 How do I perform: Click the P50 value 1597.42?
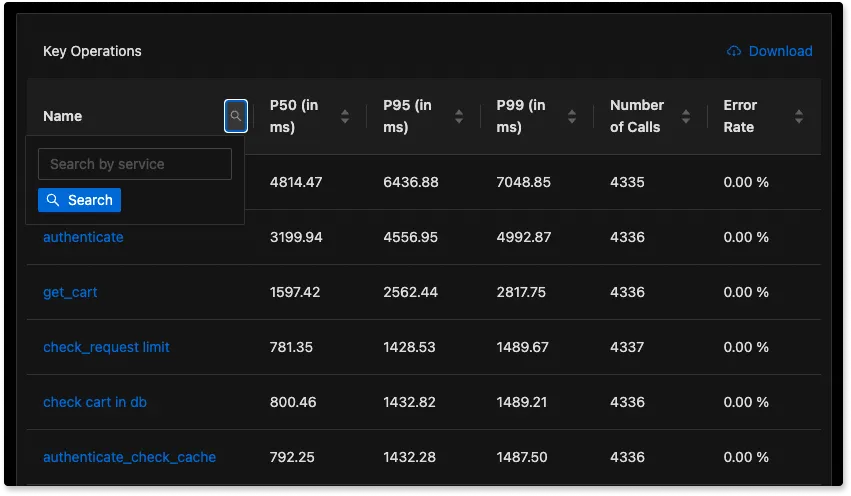(295, 292)
